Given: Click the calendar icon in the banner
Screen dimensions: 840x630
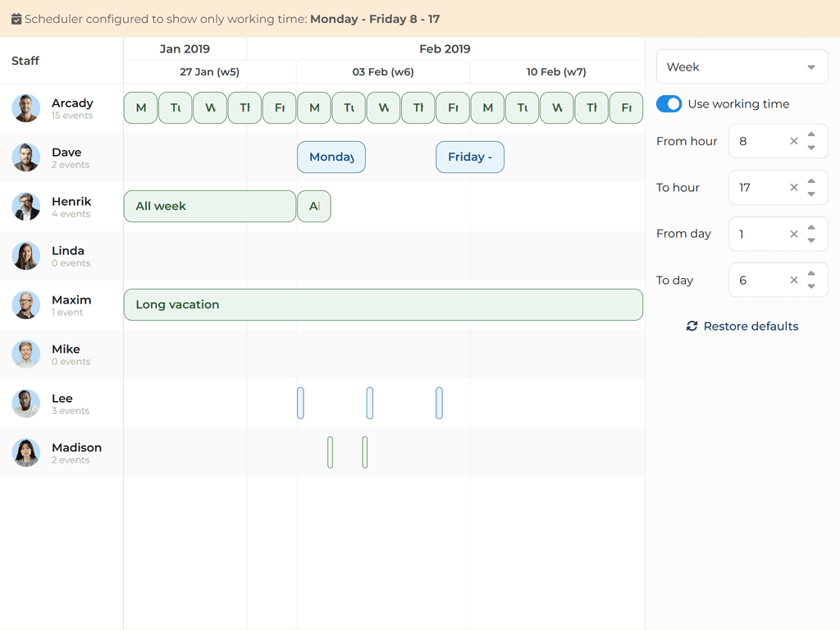Looking at the screenshot, I should (16, 19).
